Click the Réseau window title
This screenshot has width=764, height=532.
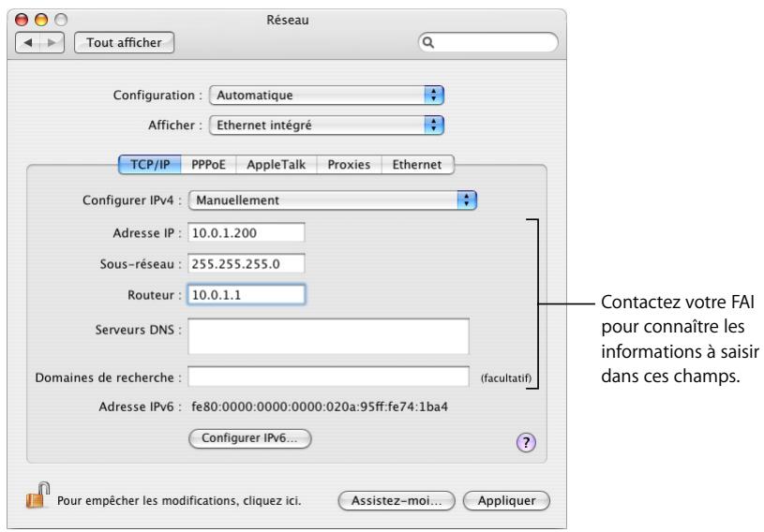[288, 20]
